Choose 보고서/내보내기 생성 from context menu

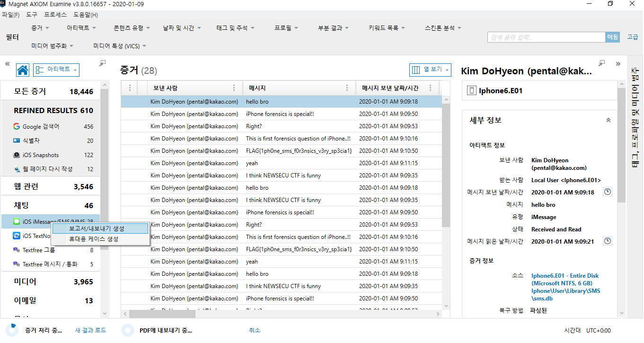coord(100,228)
